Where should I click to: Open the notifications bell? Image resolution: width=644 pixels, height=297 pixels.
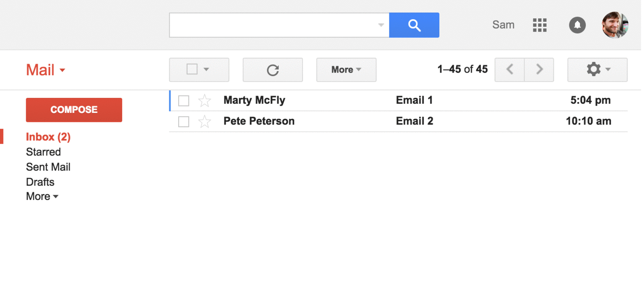(577, 25)
